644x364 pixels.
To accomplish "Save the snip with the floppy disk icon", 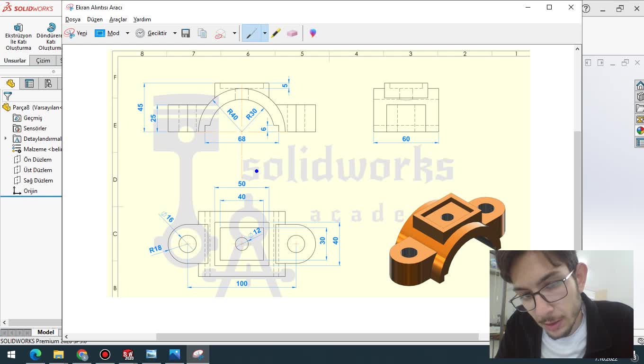I will 186,33.
